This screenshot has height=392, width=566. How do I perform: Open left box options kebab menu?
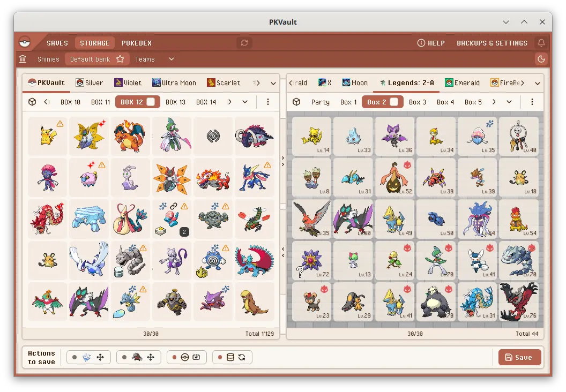point(268,102)
